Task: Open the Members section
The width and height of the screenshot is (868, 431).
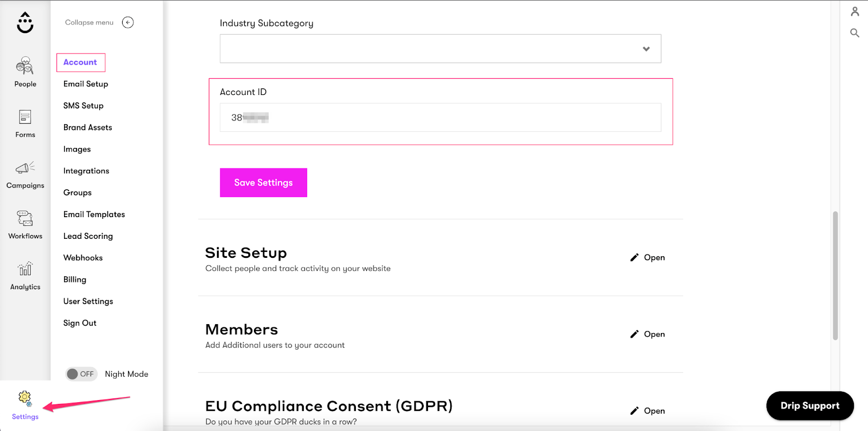Action: 648,334
